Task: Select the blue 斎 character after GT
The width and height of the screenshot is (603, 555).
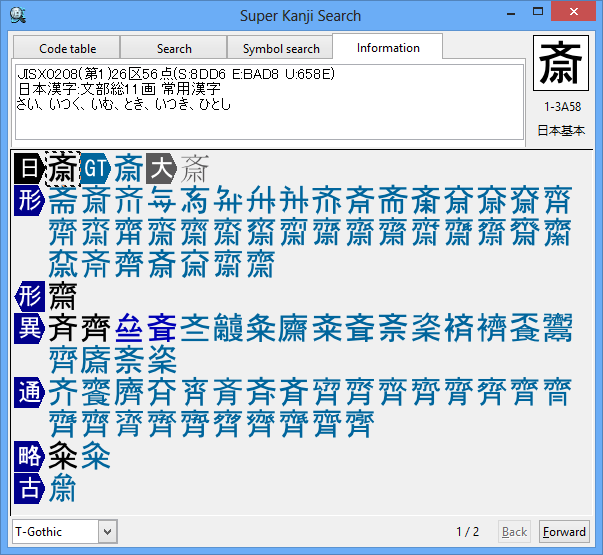Action: point(129,168)
